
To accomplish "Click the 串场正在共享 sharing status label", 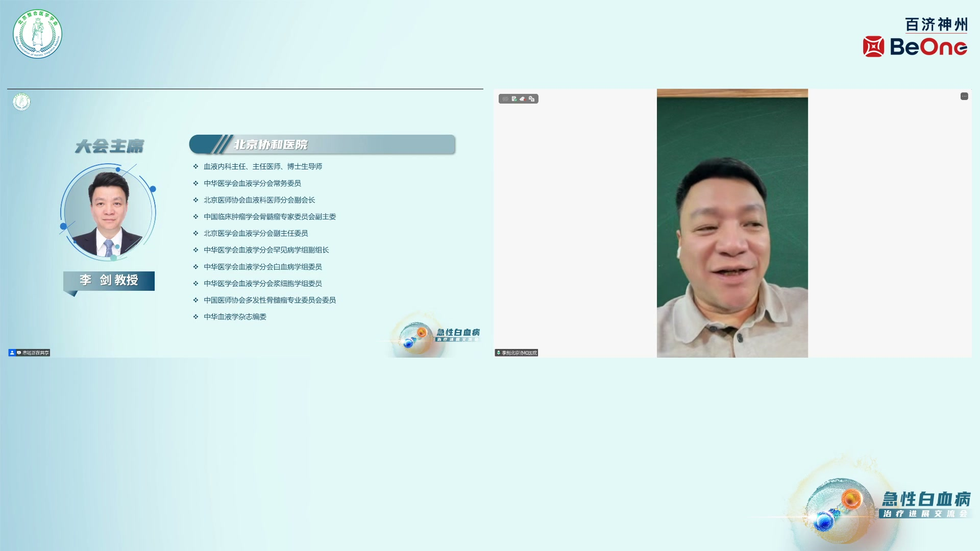I will pos(29,353).
